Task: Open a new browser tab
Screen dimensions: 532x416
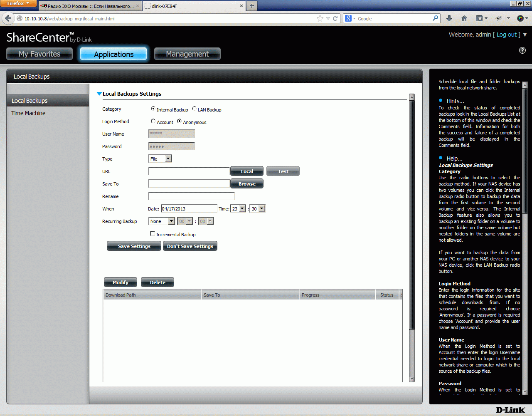Action: click(x=252, y=6)
